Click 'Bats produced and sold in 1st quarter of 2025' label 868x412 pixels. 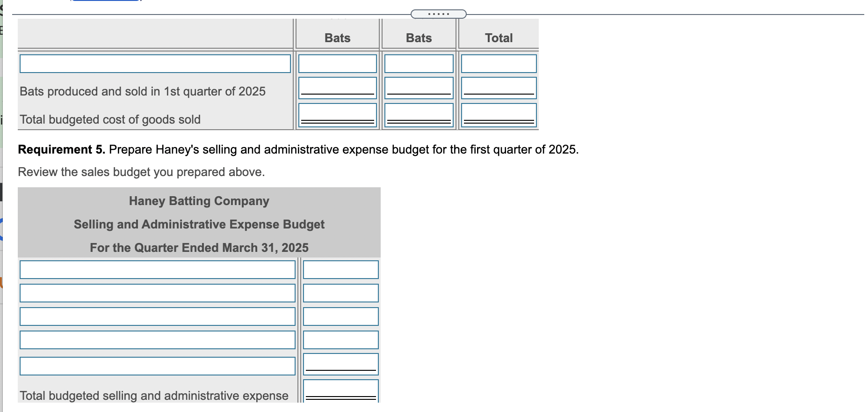click(143, 91)
